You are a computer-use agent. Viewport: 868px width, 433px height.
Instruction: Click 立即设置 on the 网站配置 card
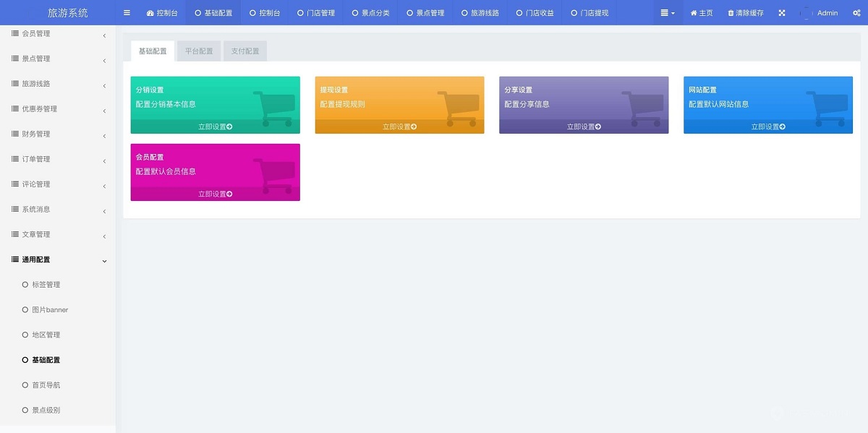click(x=767, y=127)
